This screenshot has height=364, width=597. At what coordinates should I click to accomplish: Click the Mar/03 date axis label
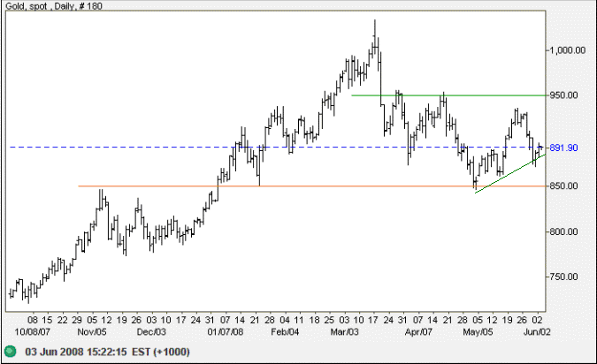tap(345, 332)
